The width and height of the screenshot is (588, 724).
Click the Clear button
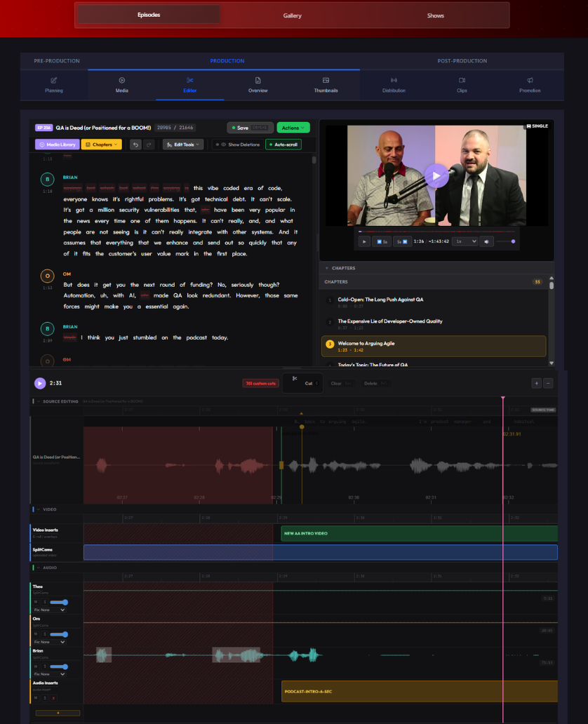pyautogui.click(x=341, y=383)
